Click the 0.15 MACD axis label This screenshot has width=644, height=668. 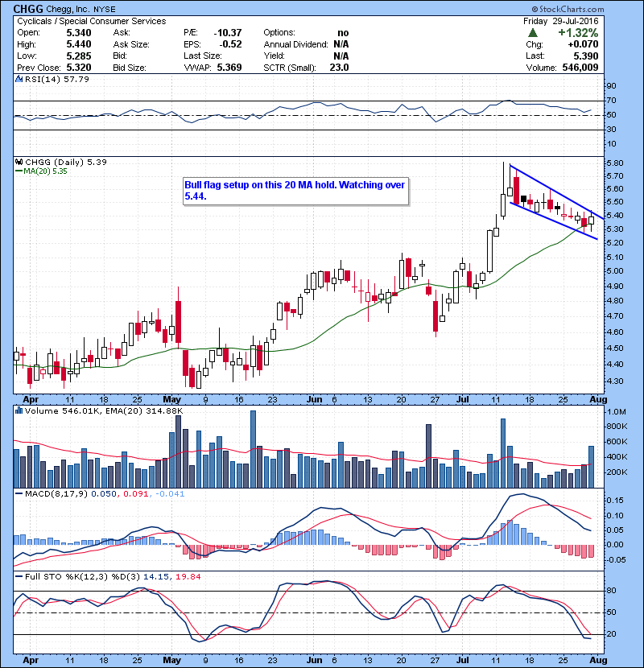point(615,500)
